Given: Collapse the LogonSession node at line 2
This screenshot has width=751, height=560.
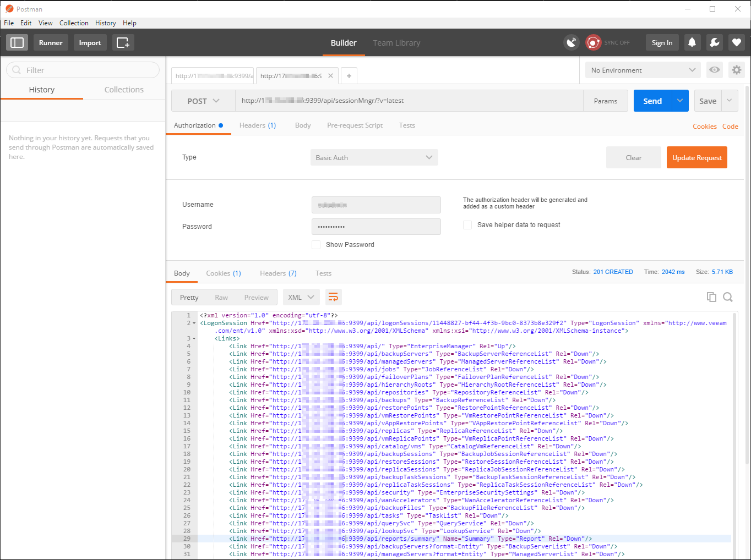Looking at the screenshot, I should point(194,323).
